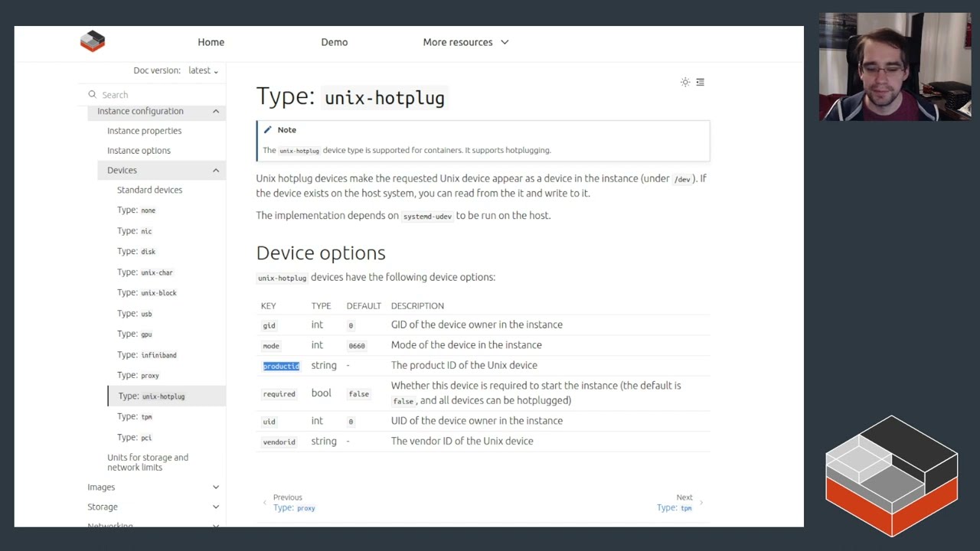Toggle the light/dark theme sun icon
980x551 pixels.
click(x=685, y=82)
